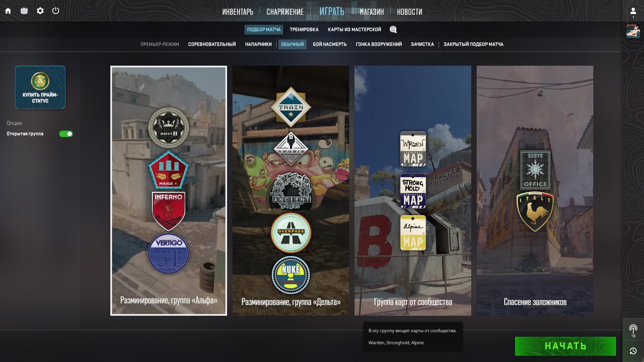
Task: Open the Инвентарь tab
Action: (237, 12)
